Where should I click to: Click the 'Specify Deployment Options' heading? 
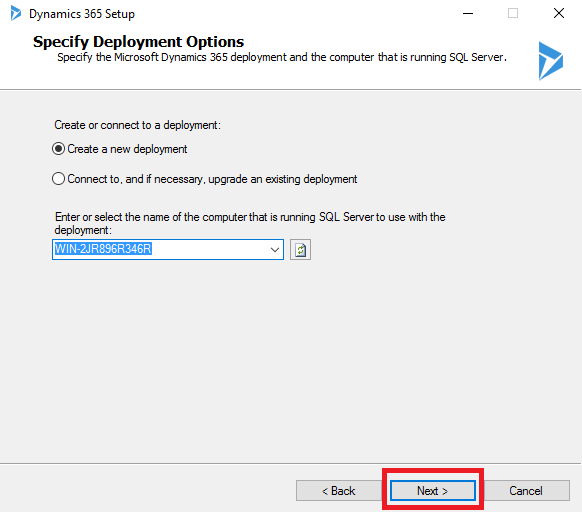point(138,42)
